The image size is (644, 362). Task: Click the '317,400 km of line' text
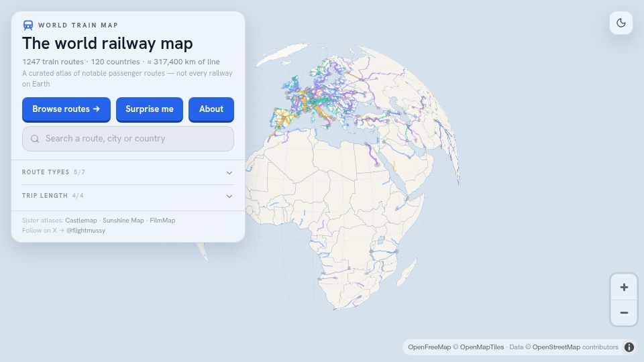186,62
